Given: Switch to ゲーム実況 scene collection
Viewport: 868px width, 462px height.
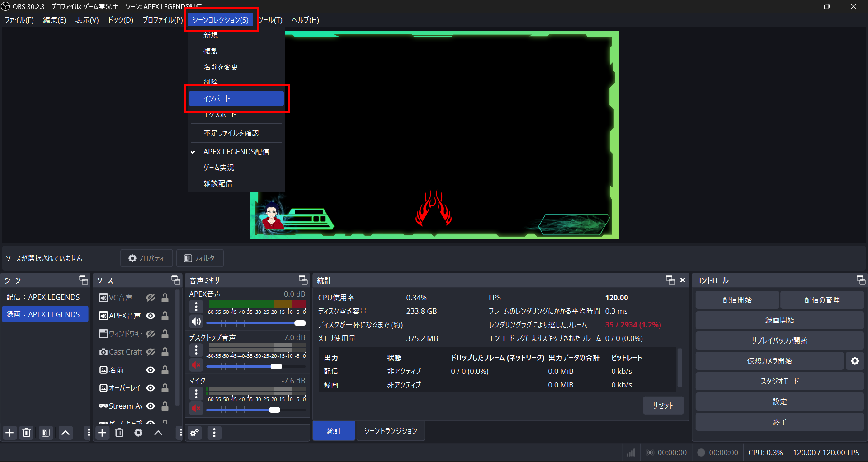Looking at the screenshot, I should coord(236,168).
